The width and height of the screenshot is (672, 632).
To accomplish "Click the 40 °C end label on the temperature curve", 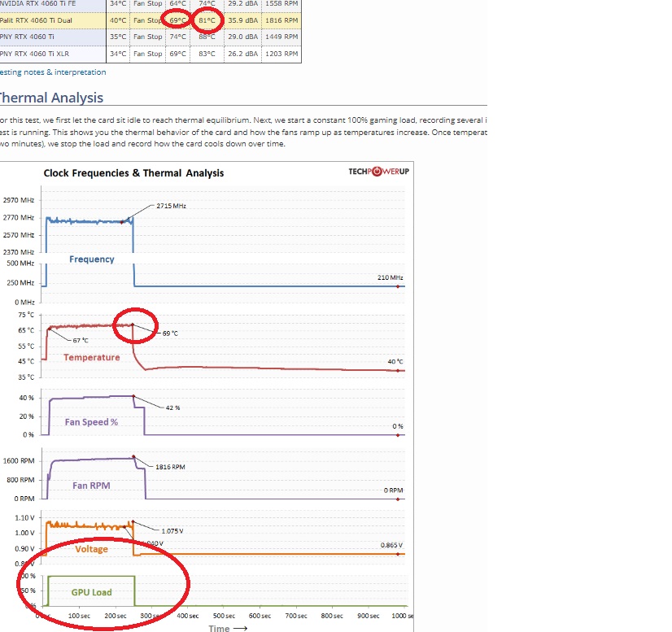I will coord(395,362).
